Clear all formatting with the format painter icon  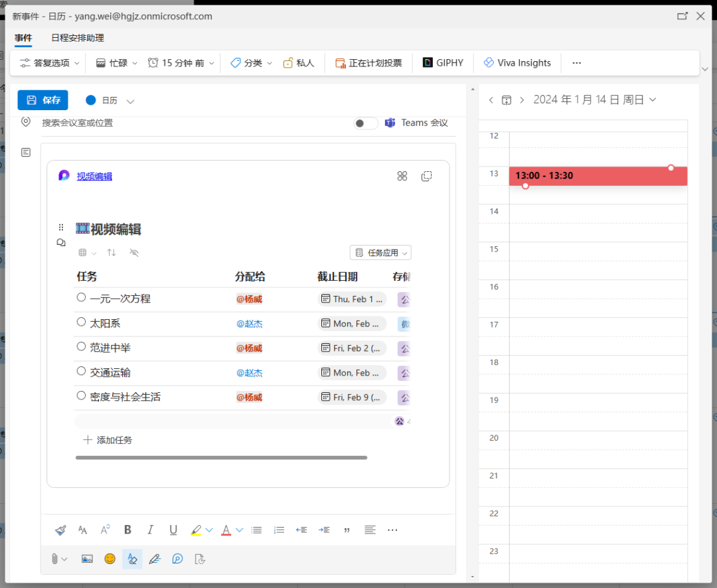59,530
